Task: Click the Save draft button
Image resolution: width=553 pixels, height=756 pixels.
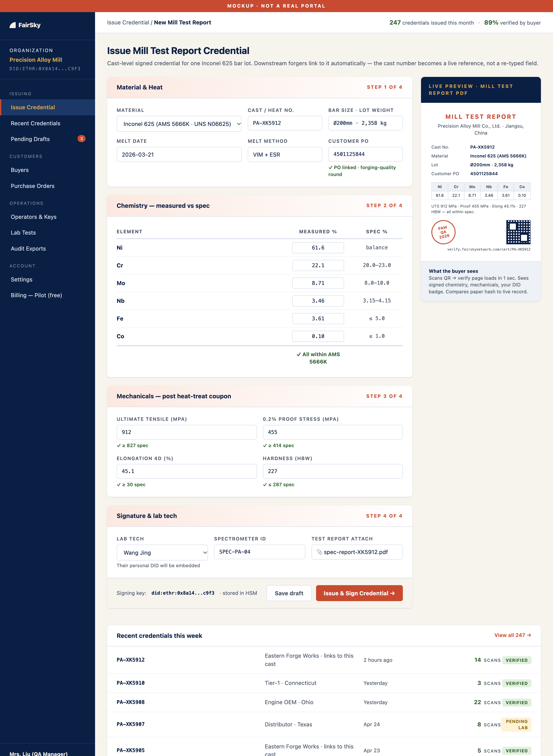Action: [289, 593]
